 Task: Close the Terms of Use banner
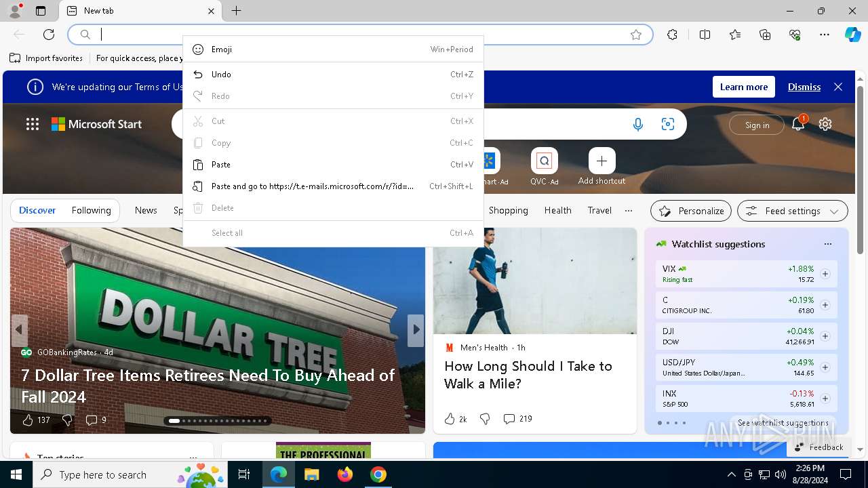pos(838,87)
